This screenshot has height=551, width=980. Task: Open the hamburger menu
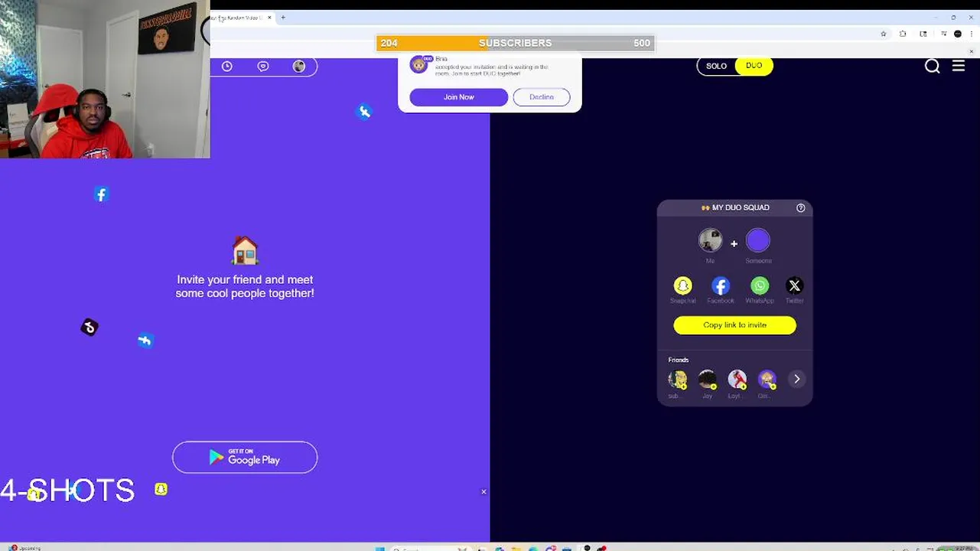click(x=958, y=66)
